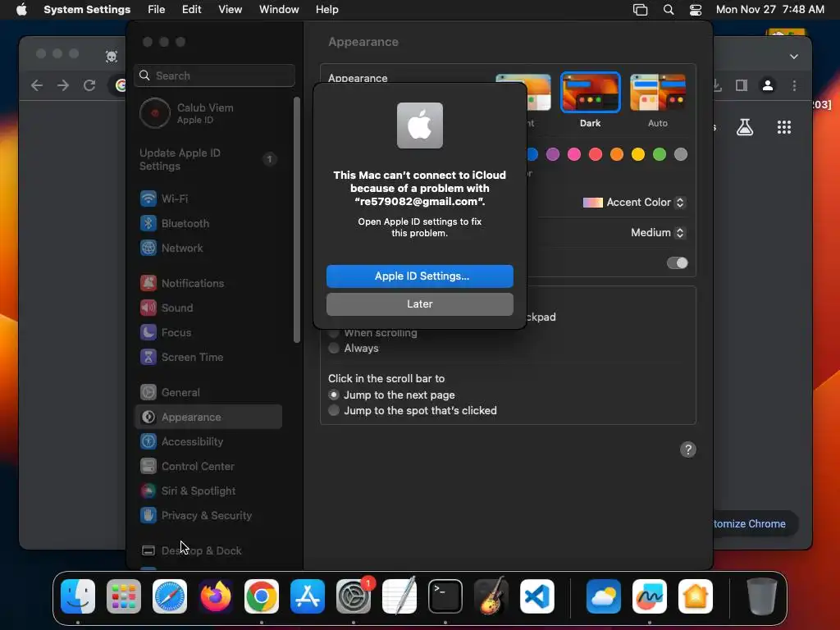840x630 pixels.
Task: Open Google Chrome in the Dock
Action: click(x=262, y=596)
